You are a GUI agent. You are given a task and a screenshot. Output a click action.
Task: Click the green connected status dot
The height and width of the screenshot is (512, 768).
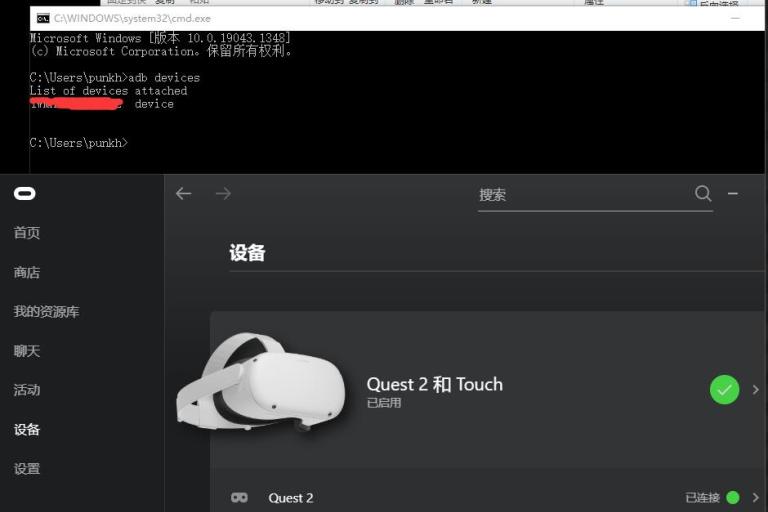[733, 498]
